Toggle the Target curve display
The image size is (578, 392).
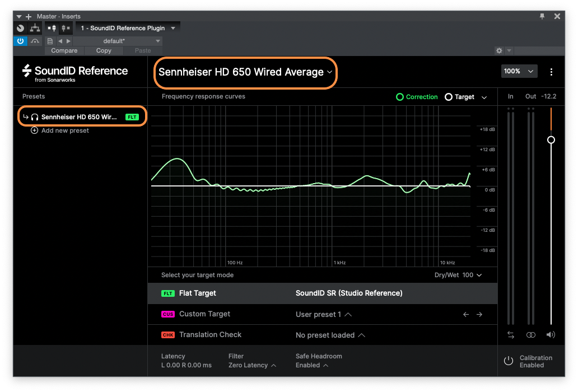tap(459, 97)
